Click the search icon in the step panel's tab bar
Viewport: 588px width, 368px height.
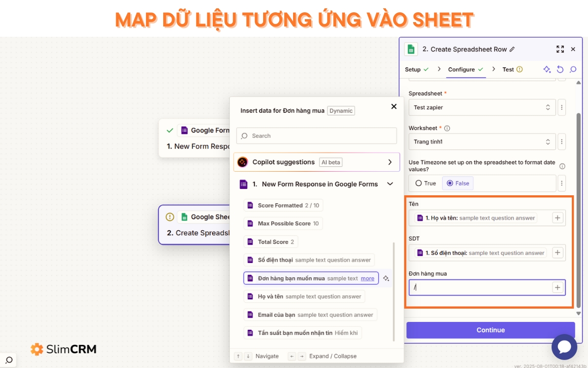[x=573, y=69]
